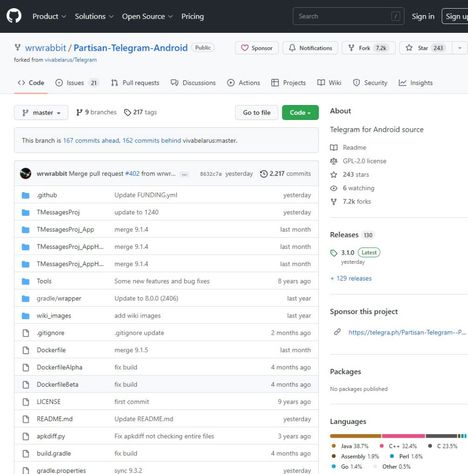
Task: Expand the commit message ellipsis
Action: pos(184,174)
